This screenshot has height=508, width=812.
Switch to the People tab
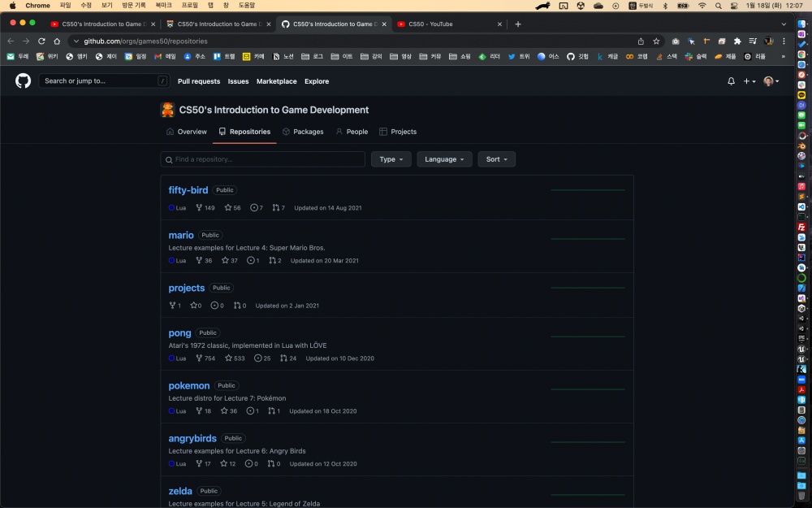coord(352,132)
